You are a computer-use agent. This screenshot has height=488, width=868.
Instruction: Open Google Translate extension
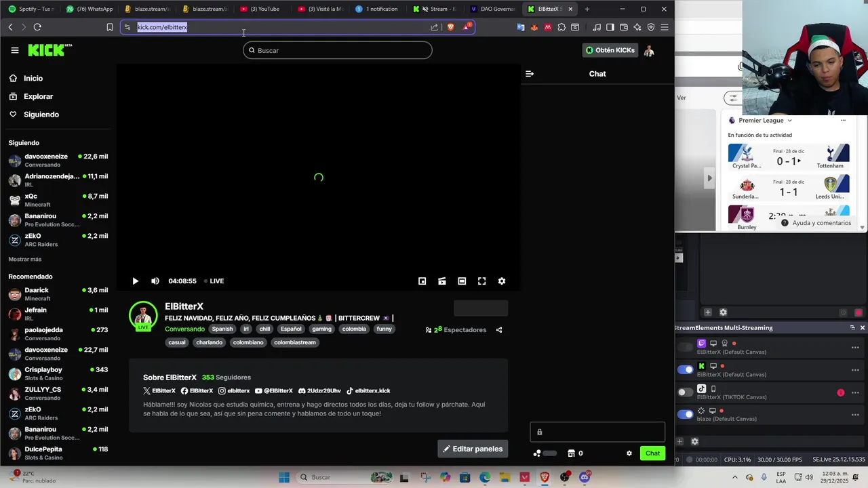(521, 27)
